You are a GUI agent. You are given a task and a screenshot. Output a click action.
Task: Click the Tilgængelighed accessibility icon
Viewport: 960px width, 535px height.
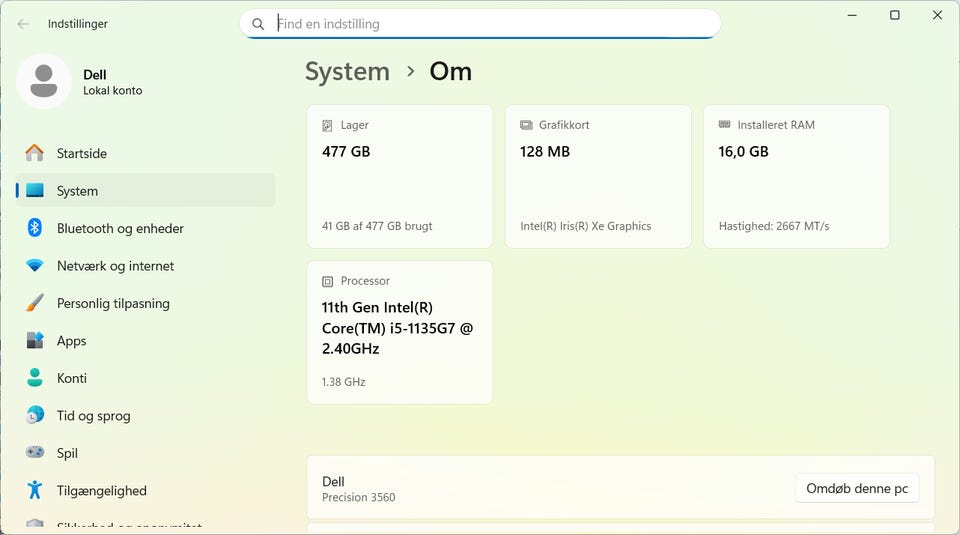[35, 490]
